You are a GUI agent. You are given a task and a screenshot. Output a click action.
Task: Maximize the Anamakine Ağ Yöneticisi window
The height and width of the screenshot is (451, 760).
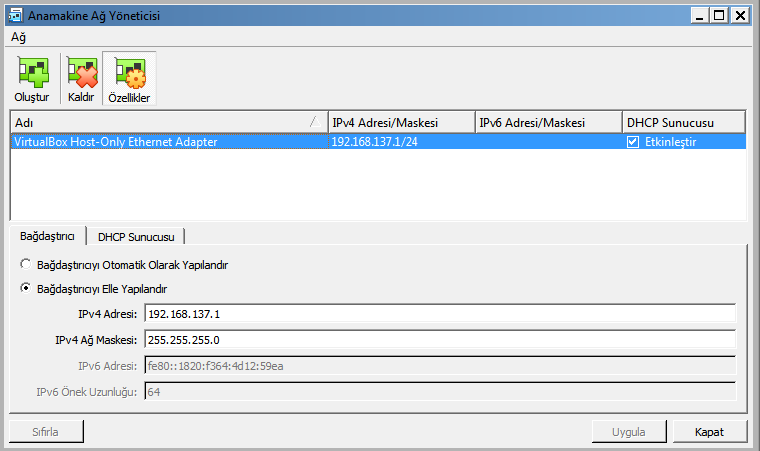(720, 16)
